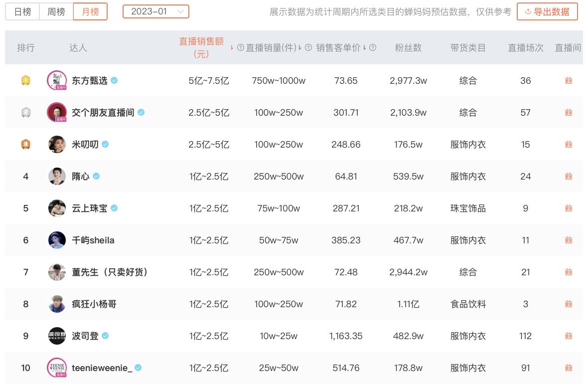Click verified badge beside 云上珠宝
Viewport: 588px width, 386px height.
(115, 208)
